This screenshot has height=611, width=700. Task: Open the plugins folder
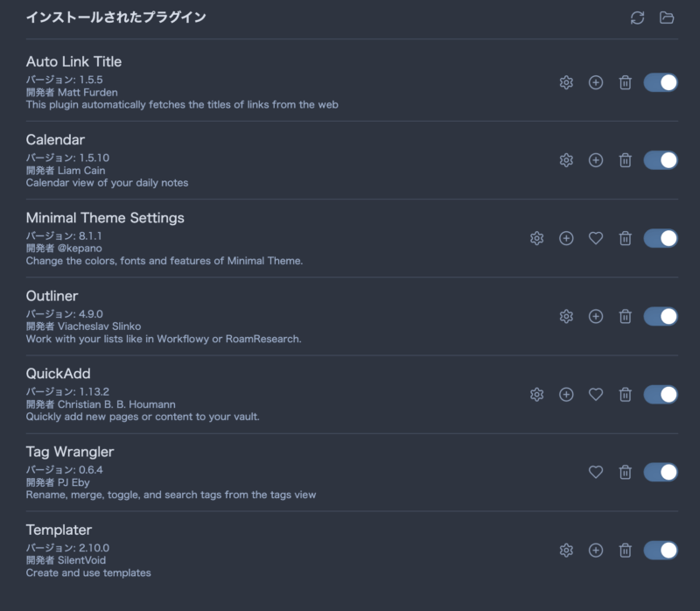tap(667, 18)
